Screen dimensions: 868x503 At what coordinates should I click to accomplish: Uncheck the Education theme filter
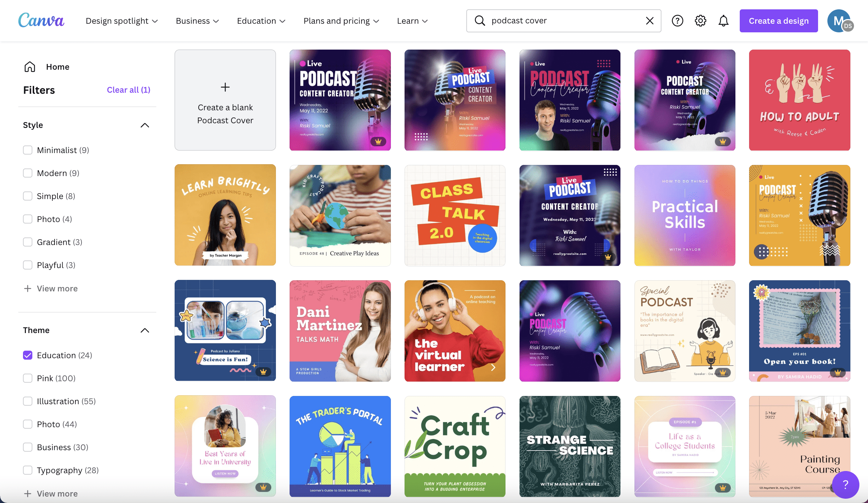pos(28,355)
